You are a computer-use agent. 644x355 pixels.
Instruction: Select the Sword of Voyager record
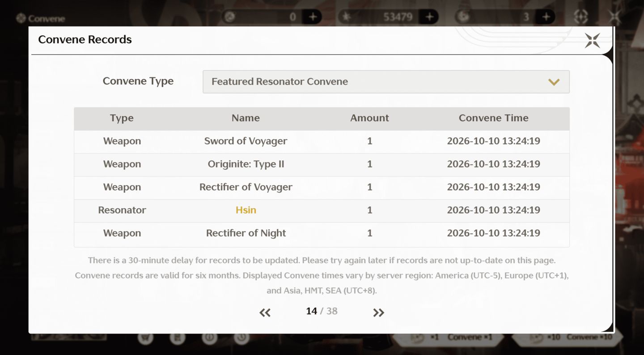(322, 141)
